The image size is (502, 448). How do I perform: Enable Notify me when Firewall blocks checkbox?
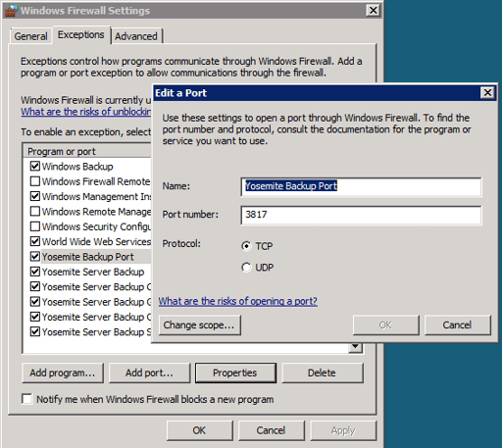point(27,399)
